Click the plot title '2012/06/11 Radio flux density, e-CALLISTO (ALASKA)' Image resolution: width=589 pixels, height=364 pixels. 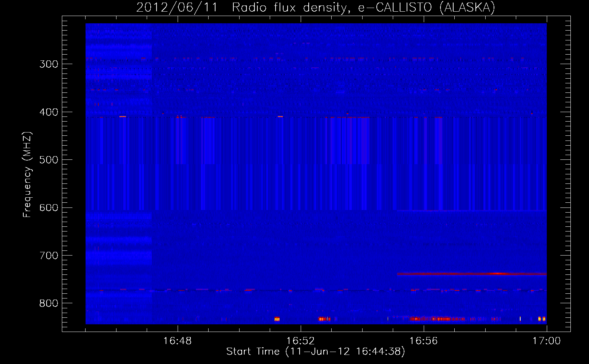click(x=316, y=7)
